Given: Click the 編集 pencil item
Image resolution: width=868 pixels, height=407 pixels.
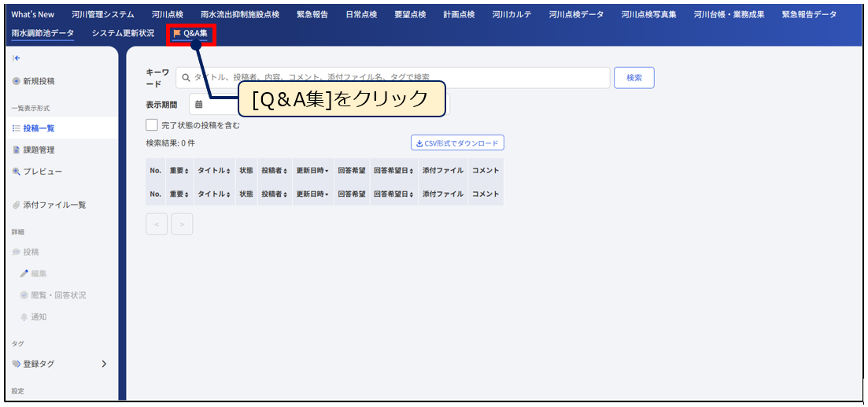Looking at the screenshot, I should tap(33, 273).
